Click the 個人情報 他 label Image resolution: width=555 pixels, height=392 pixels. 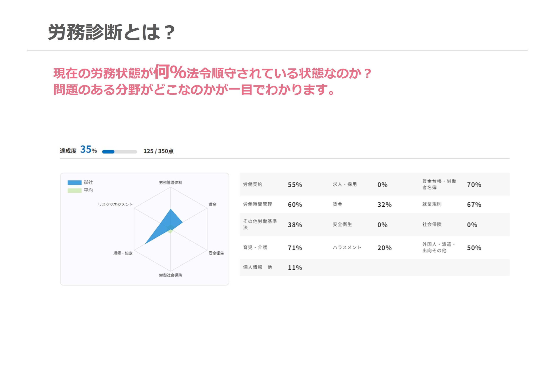257,267
